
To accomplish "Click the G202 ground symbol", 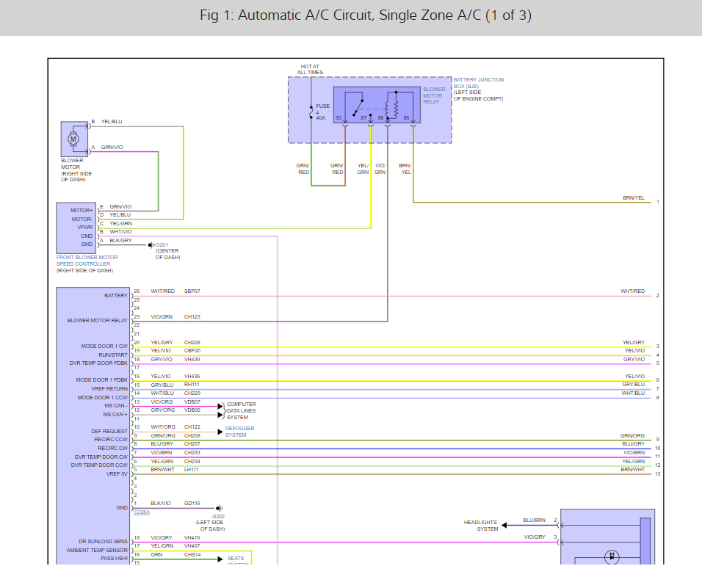I will click(x=220, y=508).
